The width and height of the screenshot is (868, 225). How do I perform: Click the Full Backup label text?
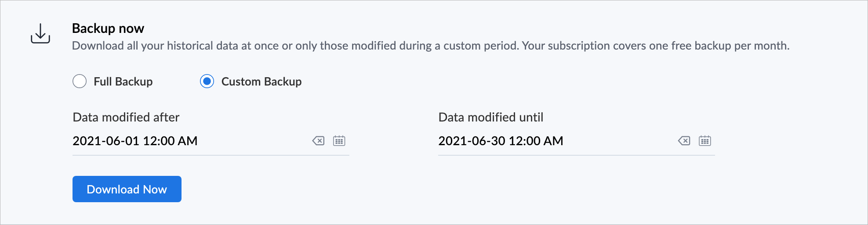point(123,82)
